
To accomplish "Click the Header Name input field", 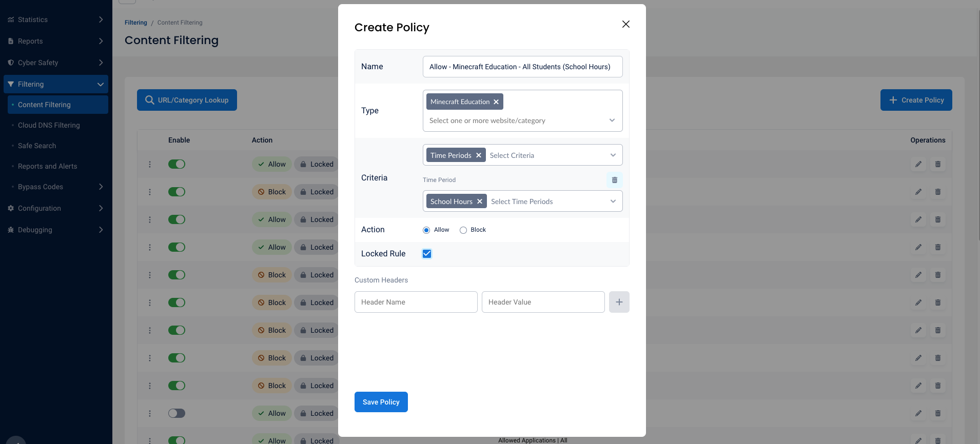I will (416, 302).
